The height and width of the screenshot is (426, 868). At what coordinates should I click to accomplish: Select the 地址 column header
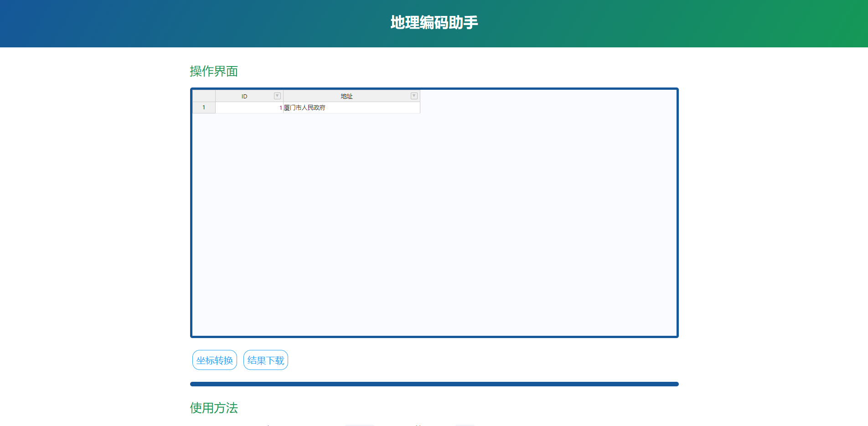(346, 96)
